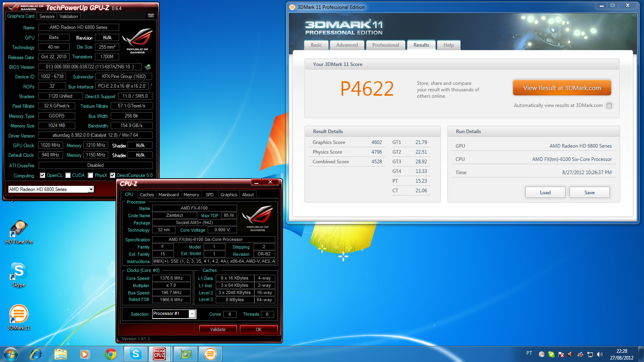The image size is (644, 362).
Task: Switch to Graphics tab in CPU-Z
Action: click(229, 195)
